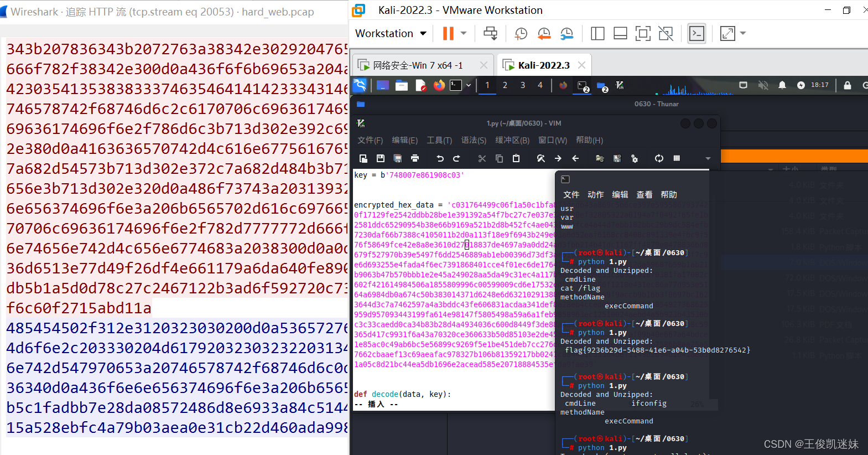
Task: Take a snapshot of this VM
Action: click(521, 34)
